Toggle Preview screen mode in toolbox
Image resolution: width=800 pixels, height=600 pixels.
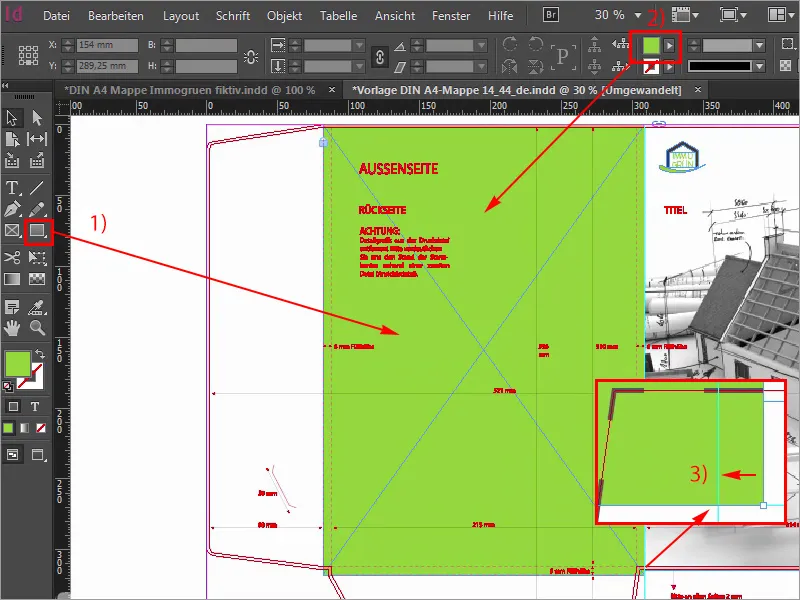click(x=38, y=454)
